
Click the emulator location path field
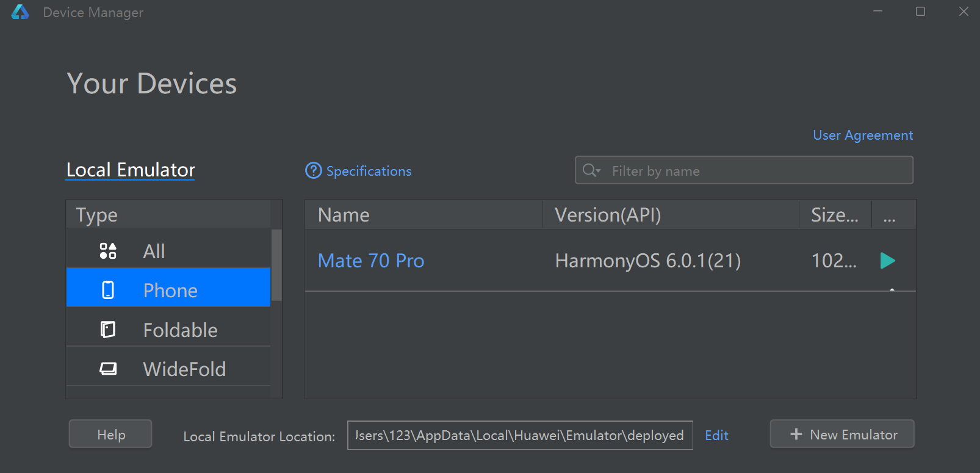tap(520, 435)
